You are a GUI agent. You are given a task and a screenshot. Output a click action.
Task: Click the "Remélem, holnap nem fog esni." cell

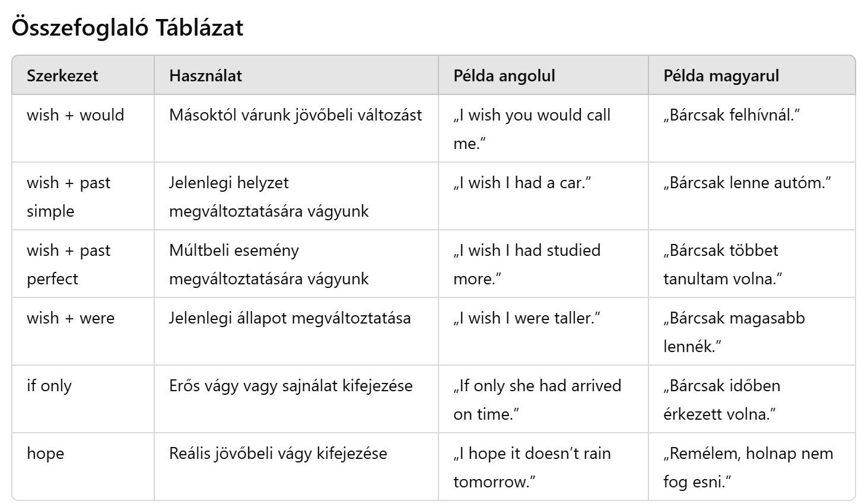(x=748, y=467)
